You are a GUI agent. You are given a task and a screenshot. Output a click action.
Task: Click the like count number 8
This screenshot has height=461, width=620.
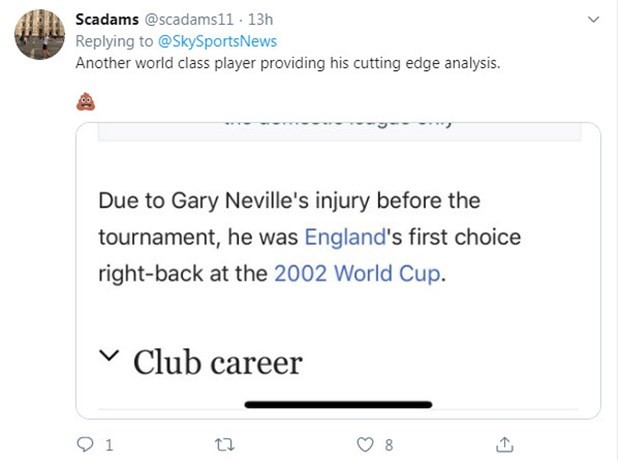click(x=388, y=443)
